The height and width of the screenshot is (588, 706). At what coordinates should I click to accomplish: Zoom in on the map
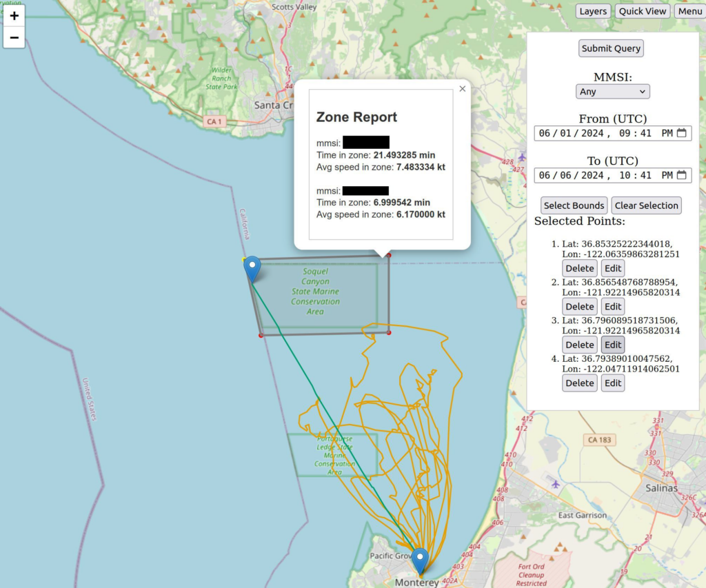[14, 16]
